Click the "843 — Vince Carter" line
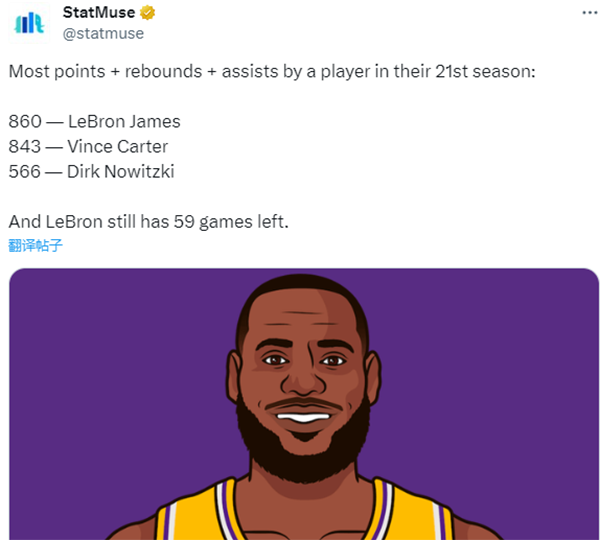Image resolution: width=600 pixels, height=540 pixels. (x=88, y=147)
